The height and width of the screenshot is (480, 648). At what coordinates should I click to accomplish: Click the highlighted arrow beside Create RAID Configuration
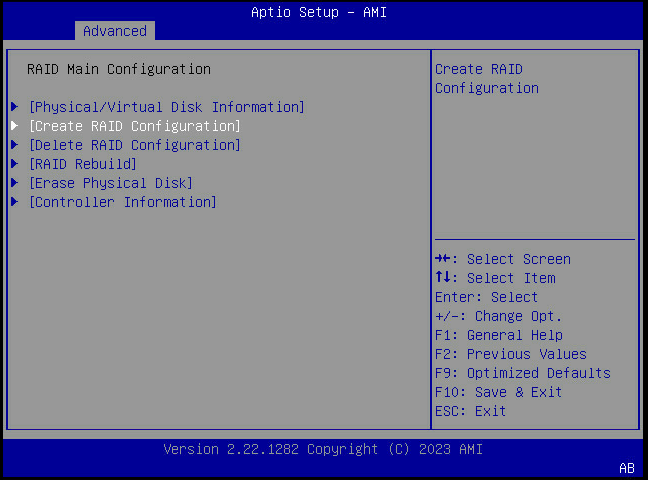click(14, 126)
